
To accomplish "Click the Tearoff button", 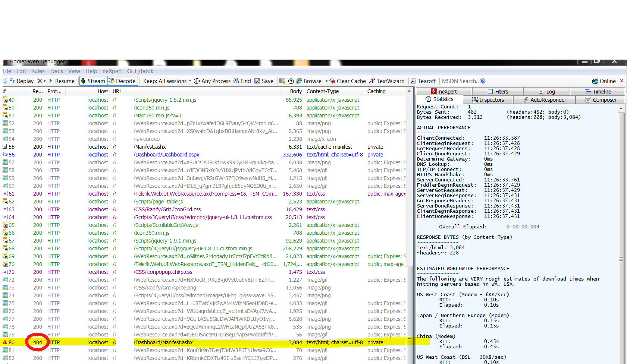I will (x=423, y=81).
